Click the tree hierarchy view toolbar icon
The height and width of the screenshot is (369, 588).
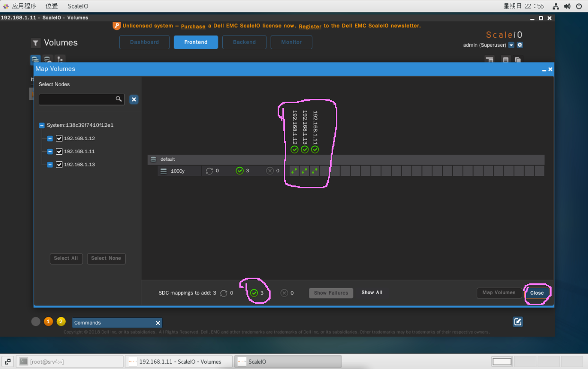[x=60, y=60]
